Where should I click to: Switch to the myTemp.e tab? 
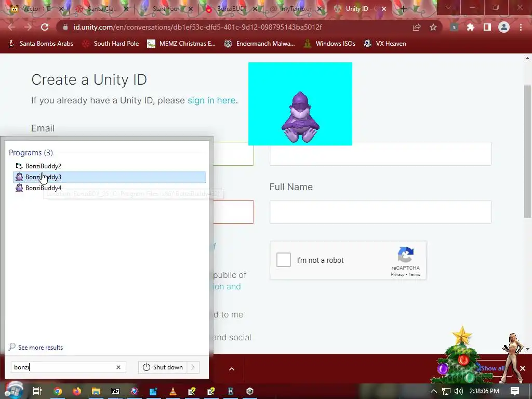[295, 9]
